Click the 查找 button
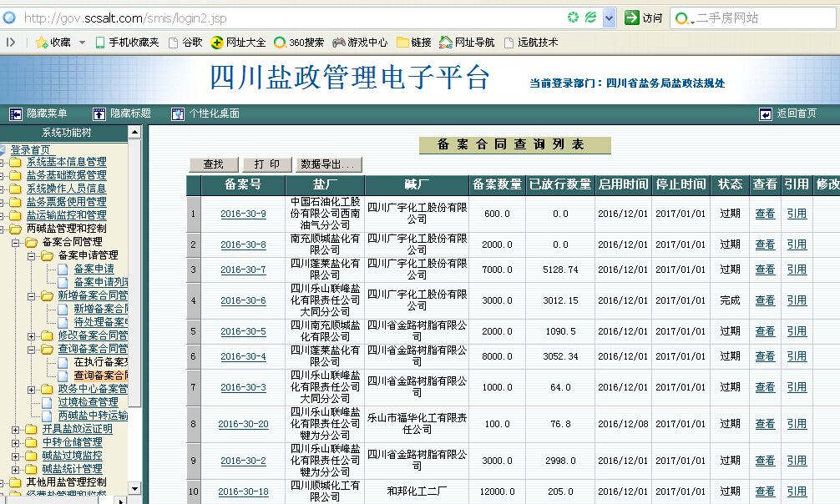This screenshot has height=504, width=840. [x=214, y=164]
